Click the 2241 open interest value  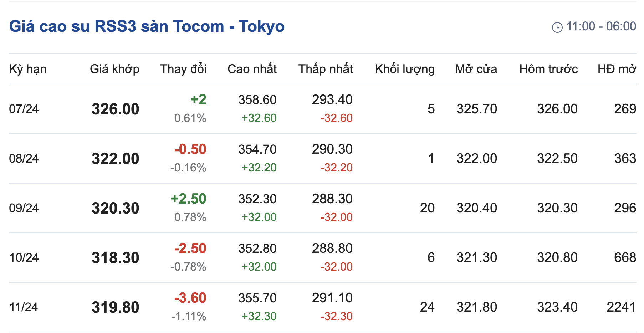(x=621, y=307)
